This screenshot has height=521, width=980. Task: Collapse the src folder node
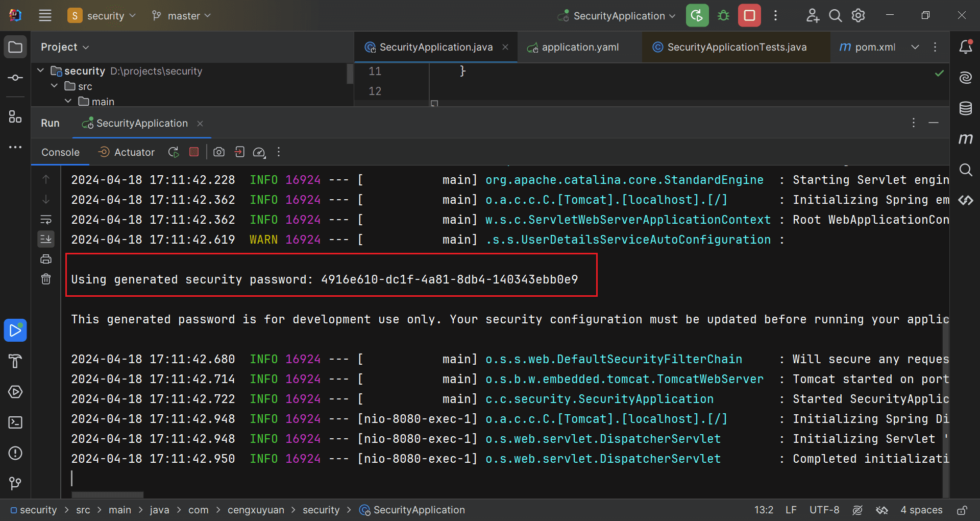pos(54,86)
